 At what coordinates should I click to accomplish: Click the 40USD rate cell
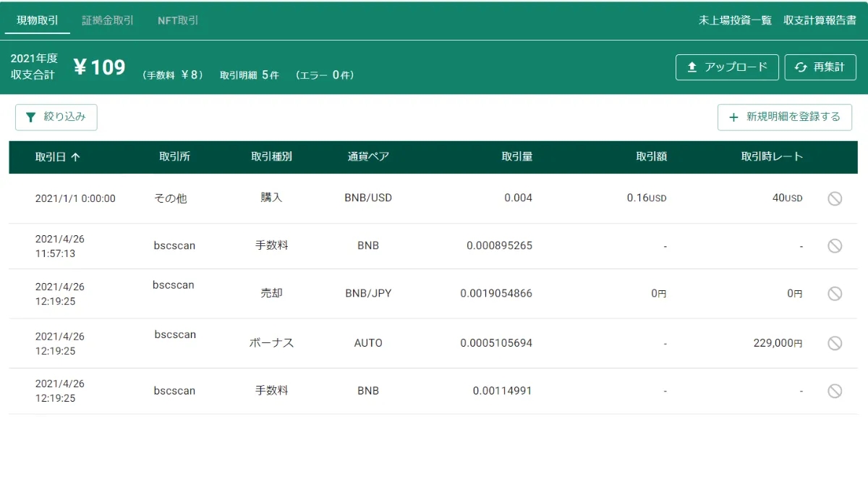coord(788,198)
